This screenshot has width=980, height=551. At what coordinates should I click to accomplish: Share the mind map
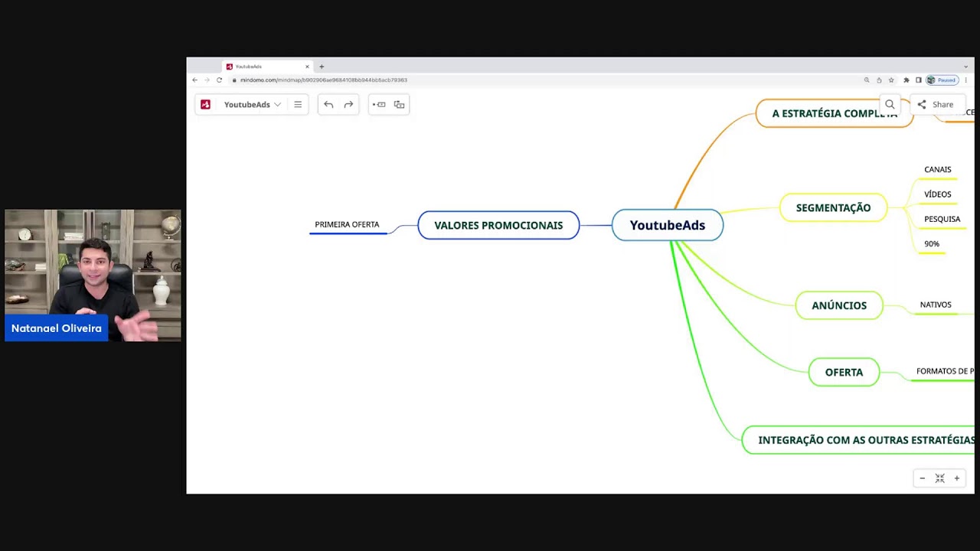(936, 105)
